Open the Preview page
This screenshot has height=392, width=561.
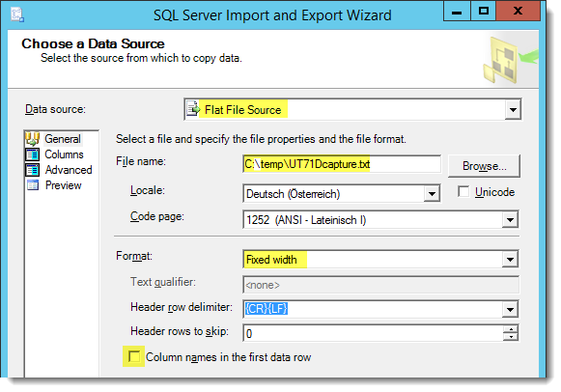[x=64, y=185]
